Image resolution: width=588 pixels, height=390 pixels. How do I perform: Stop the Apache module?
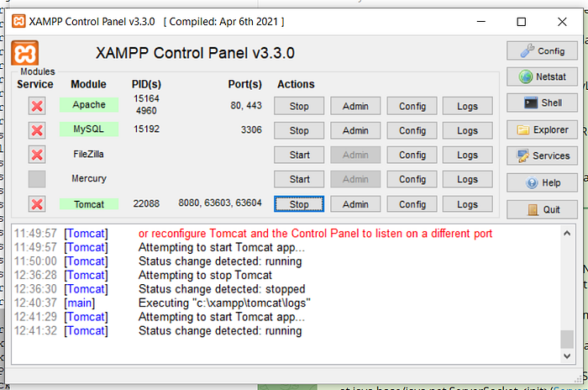pyautogui.click(x=299, y=106)
